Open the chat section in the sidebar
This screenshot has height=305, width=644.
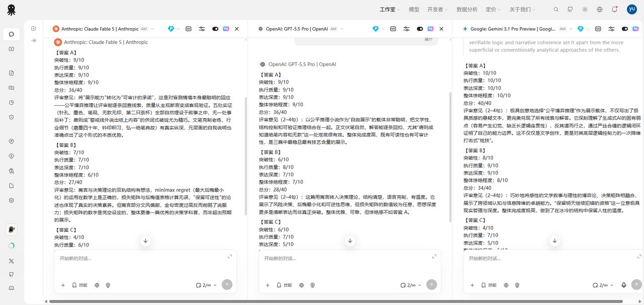point(11,34)
